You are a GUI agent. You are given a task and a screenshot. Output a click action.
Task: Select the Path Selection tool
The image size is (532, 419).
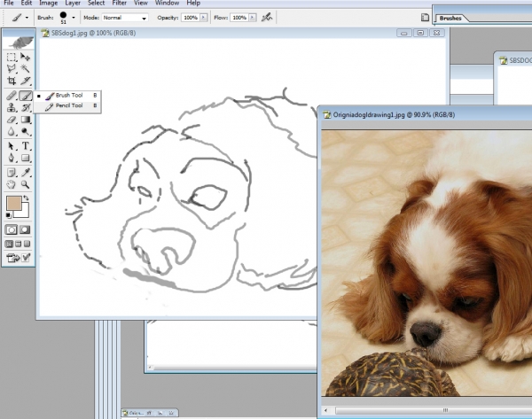[x=12, y=146]
